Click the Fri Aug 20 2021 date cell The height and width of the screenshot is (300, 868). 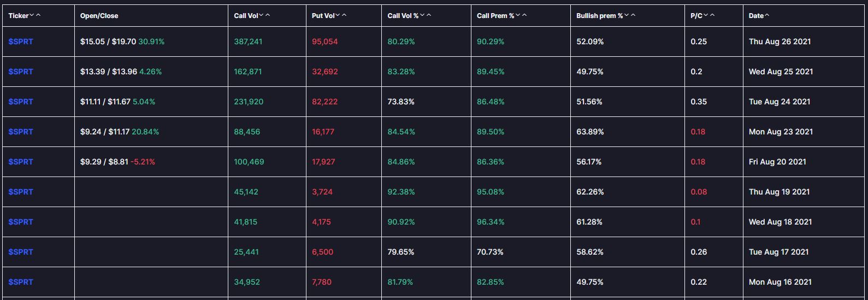[x=777, y=162]
